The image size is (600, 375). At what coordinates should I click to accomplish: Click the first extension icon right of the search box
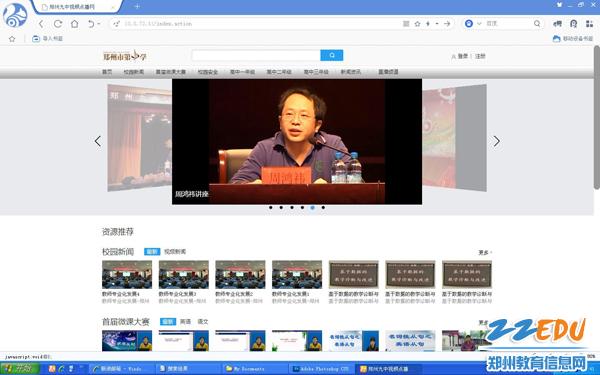point(557,24)
